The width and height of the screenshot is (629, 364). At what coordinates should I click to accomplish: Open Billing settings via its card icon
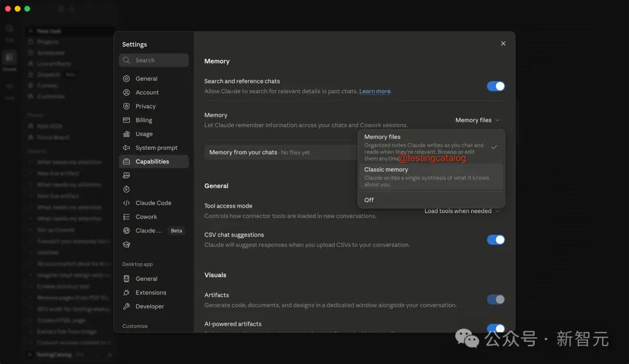(x=126, y=120)
